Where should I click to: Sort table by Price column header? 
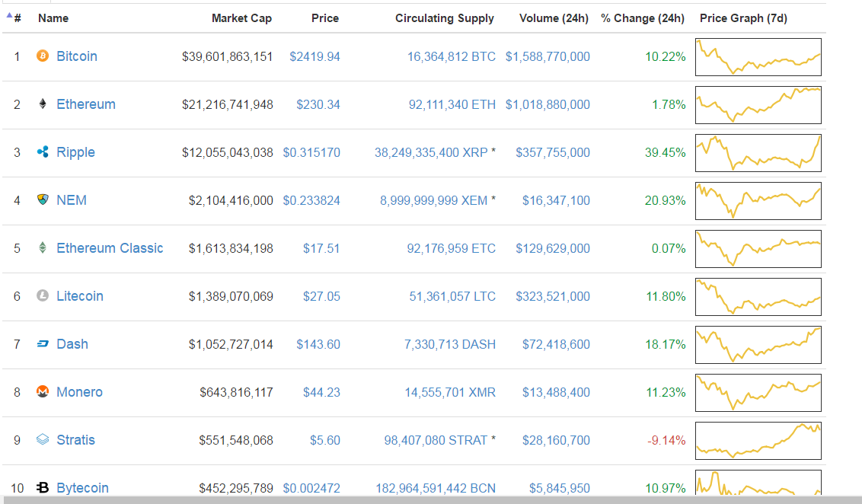click(x=325, y=18)
